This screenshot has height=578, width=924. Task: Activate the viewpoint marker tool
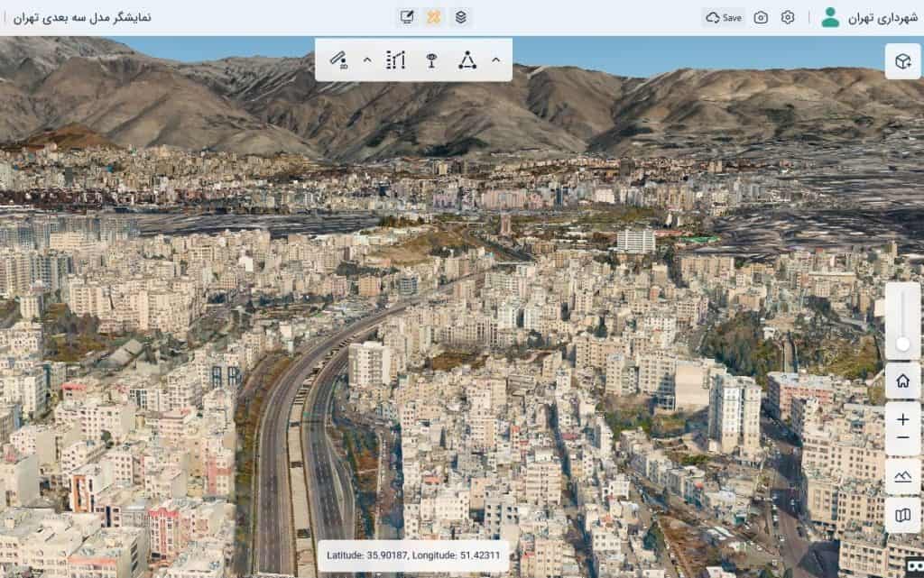432,60
